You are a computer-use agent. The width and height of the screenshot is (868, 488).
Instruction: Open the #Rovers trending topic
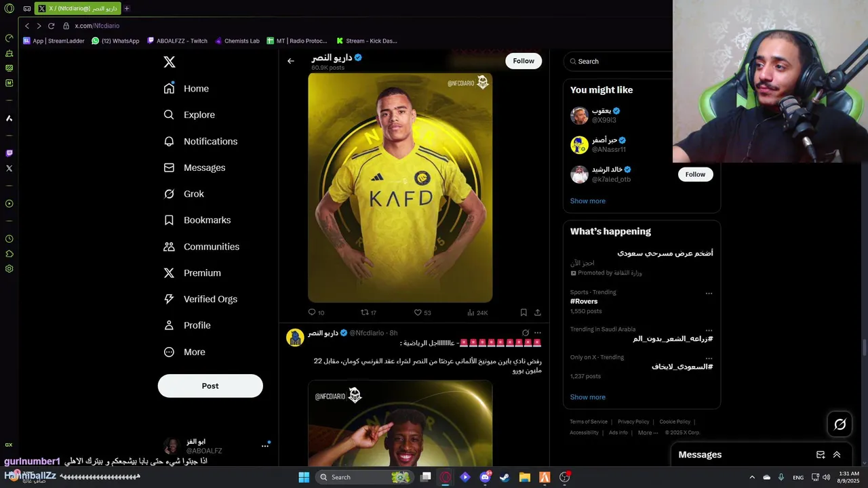click(584, 302)
